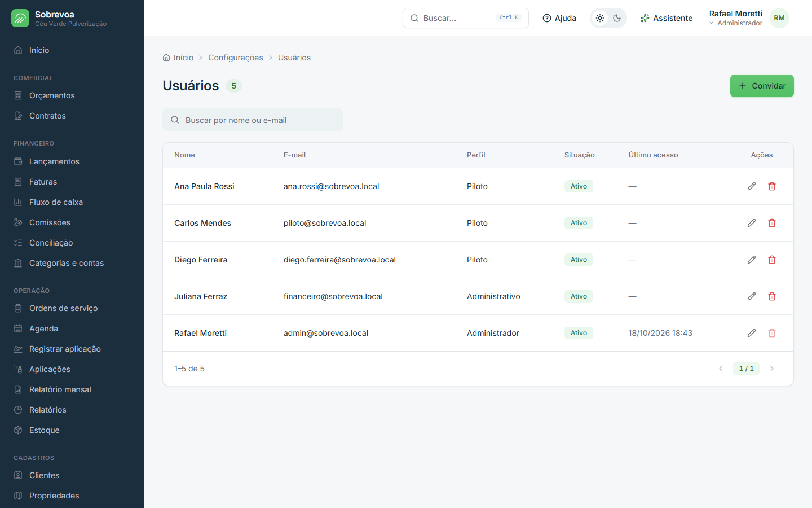Click the Convidar button
Screen dimensions: 812x508
pyautogui.click(x=762, y=86)
